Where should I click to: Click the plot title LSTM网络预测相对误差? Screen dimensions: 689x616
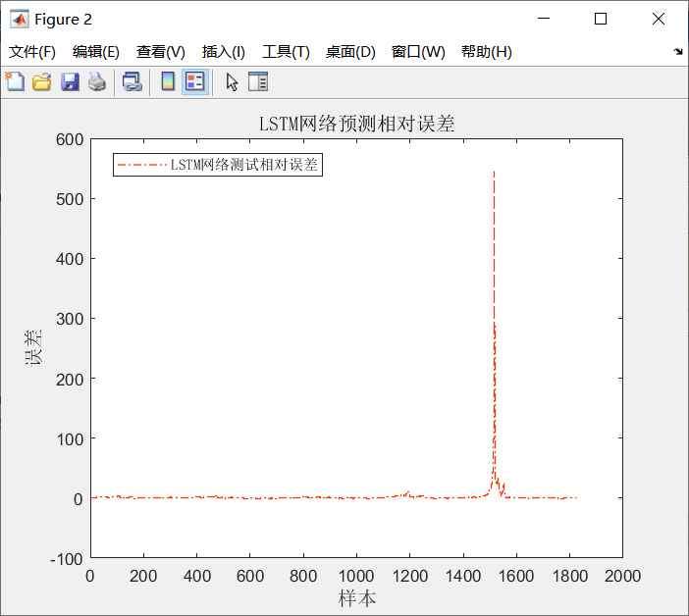point(355,125)
